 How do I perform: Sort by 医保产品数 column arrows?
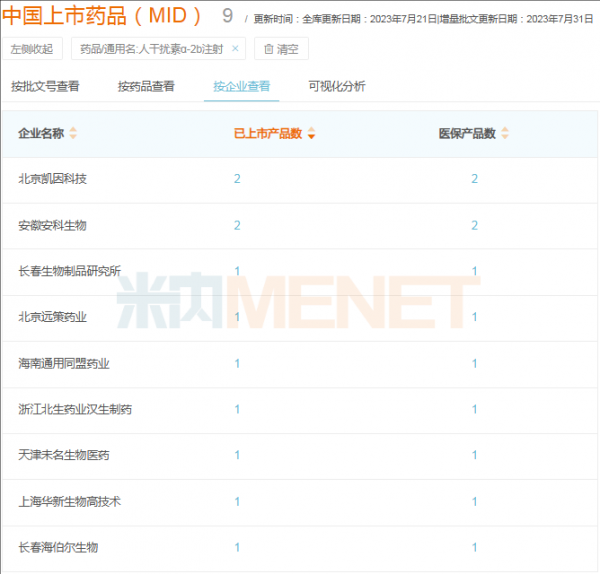click(x=505, y=134)
